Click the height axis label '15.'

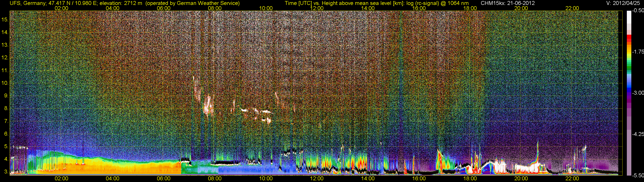click(5, 20)
